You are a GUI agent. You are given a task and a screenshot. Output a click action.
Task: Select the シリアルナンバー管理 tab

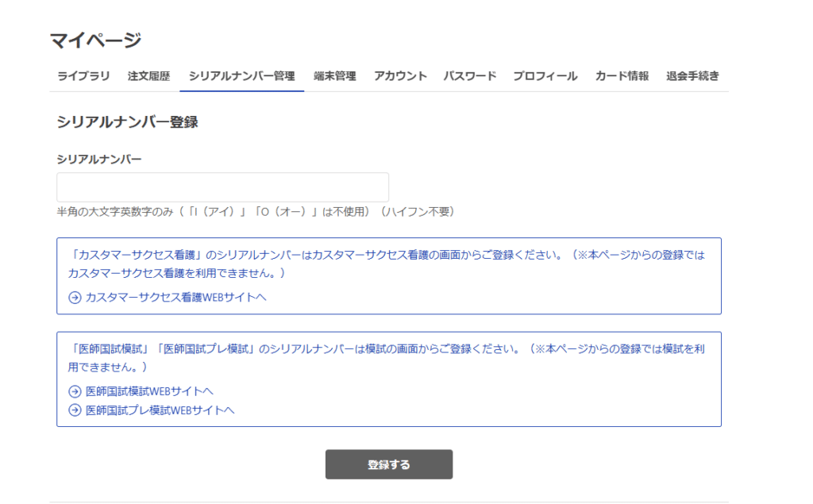coord(241,76)
